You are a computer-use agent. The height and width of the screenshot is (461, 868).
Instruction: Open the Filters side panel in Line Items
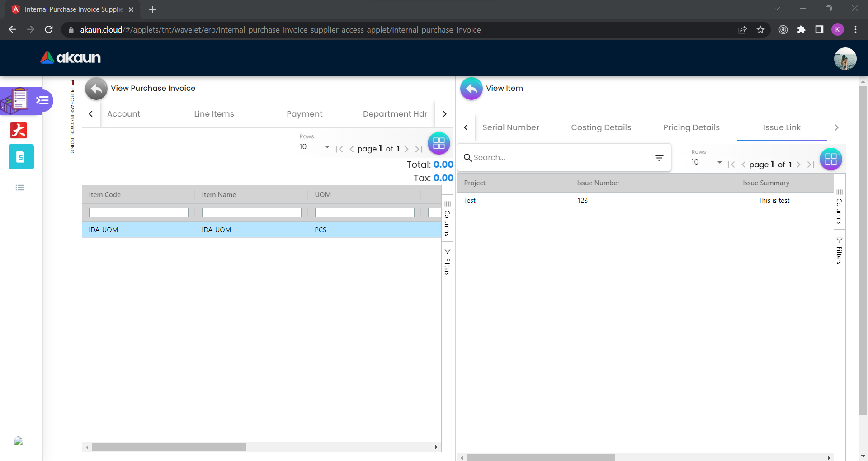pyautogui.click(x=447, y=262)
